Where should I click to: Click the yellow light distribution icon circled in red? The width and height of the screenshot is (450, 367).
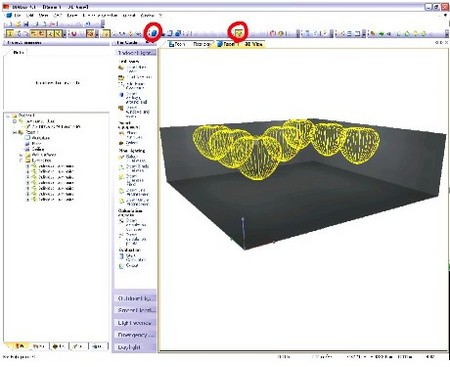point(239,33)
